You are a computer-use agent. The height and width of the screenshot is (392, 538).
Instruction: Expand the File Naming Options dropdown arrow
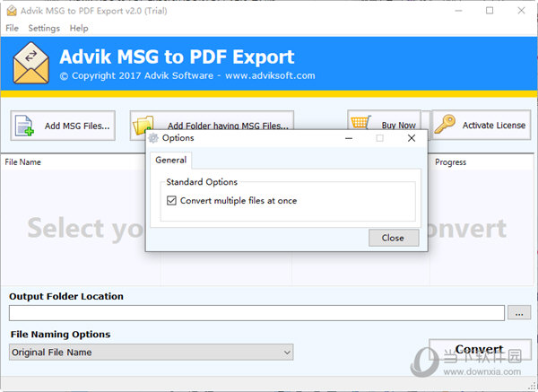click(x=287, y=353)
